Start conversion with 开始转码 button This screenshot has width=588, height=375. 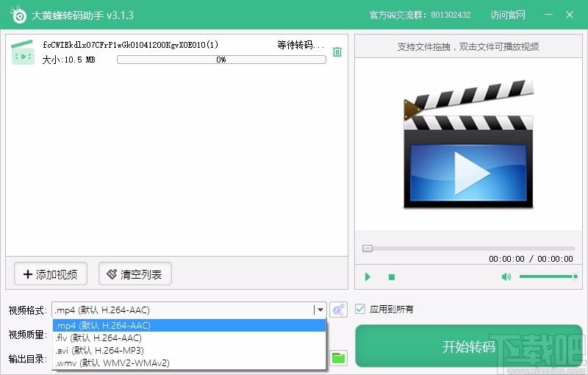pos(468,346)
